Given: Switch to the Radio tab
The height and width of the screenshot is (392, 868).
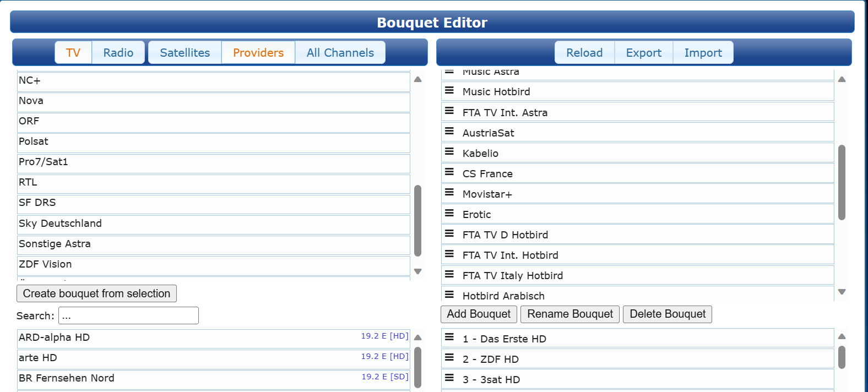Looking at the screenshot, I should tap(118, 52).
